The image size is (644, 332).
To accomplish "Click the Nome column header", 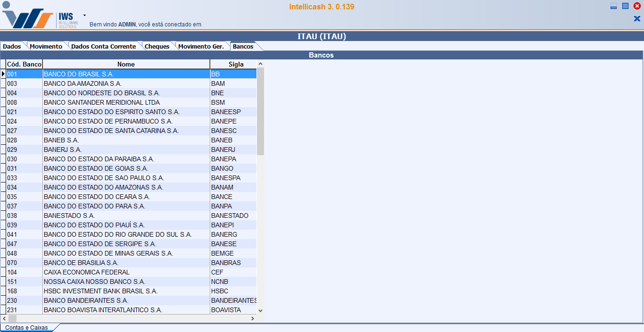I will click(126, 64).
